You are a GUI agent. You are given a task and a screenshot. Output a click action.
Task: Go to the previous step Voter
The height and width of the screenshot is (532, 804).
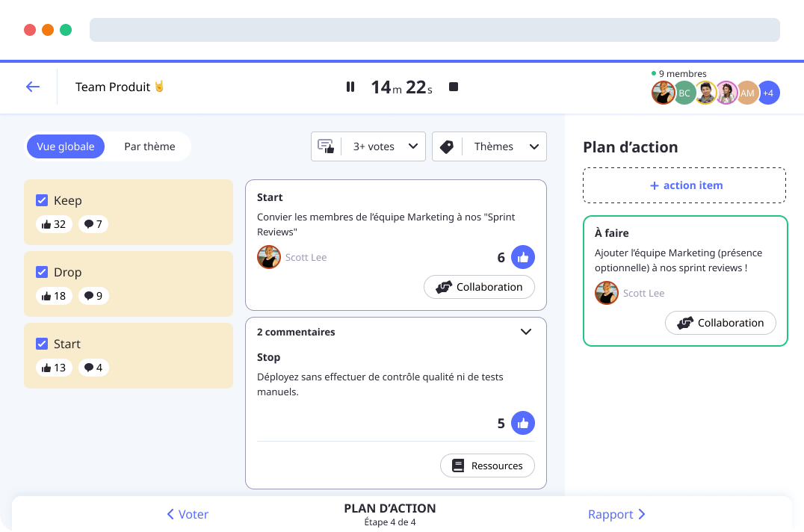point(188,514)
